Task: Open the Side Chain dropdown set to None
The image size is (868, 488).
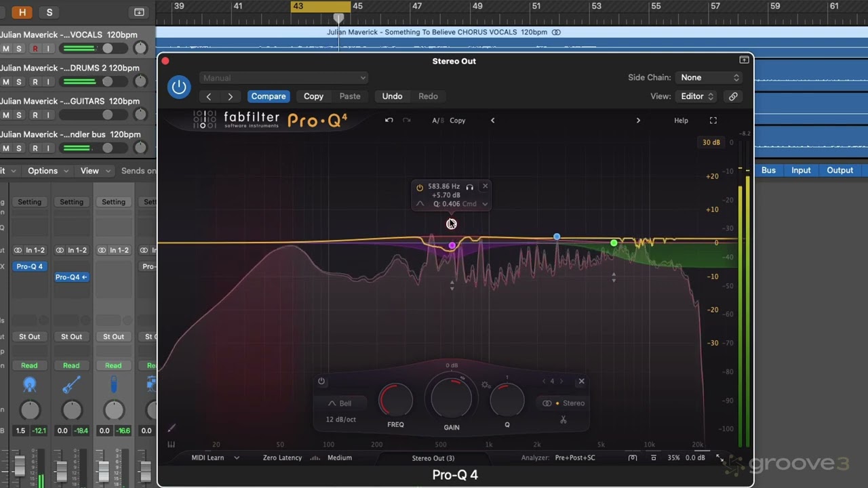Action: [709, 78]
